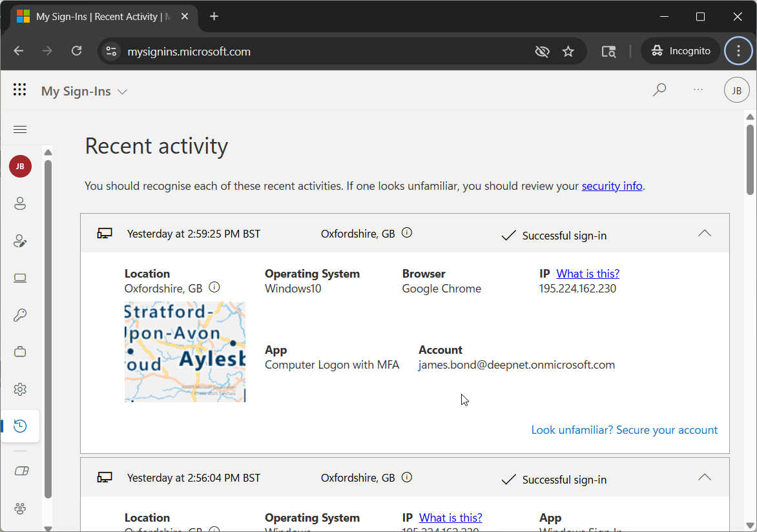
Task: Open the Chrome three-dot menu
Action: coord(738,51)
